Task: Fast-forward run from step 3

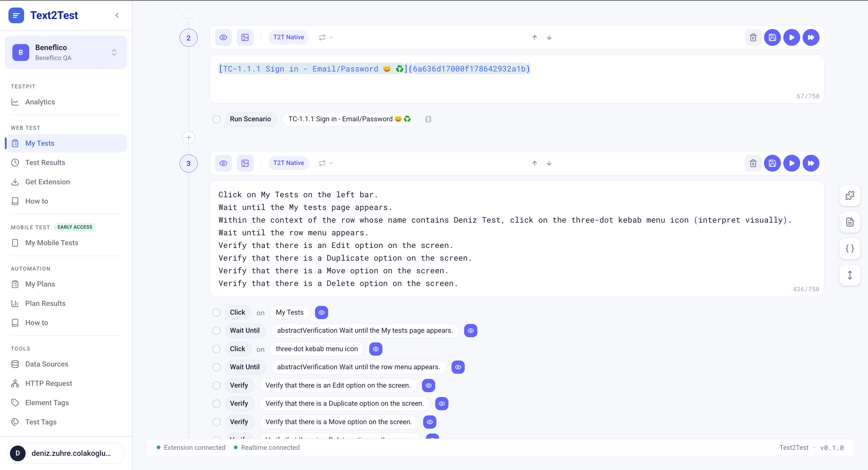Action: tap(811, 163)
